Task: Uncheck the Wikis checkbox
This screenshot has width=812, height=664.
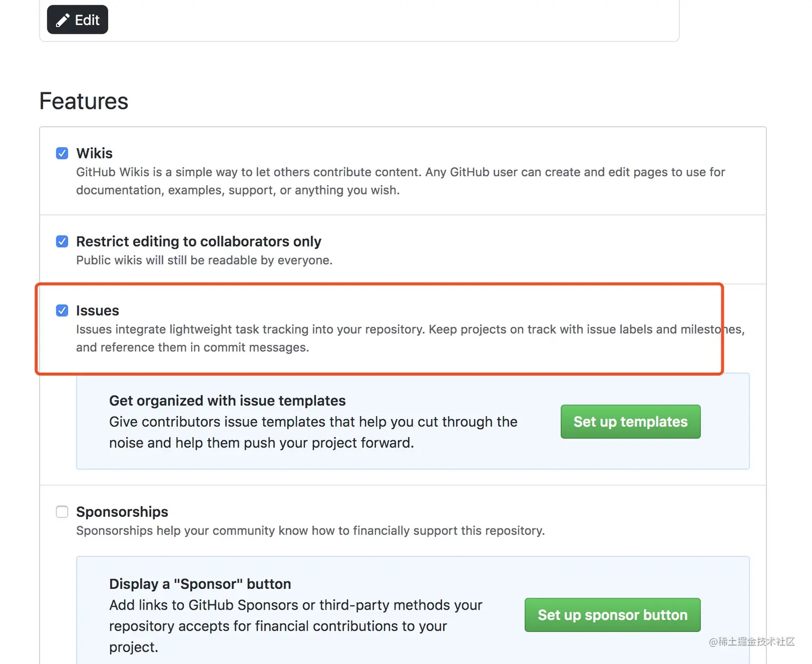Action: 62,153
